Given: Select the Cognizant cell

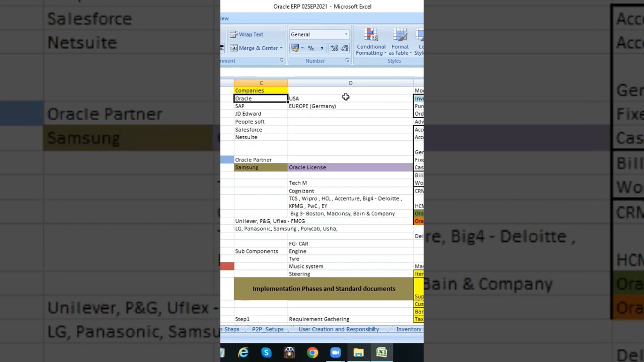Looking at the screenshot, I should pyautogui.click(x=351, y=191).
